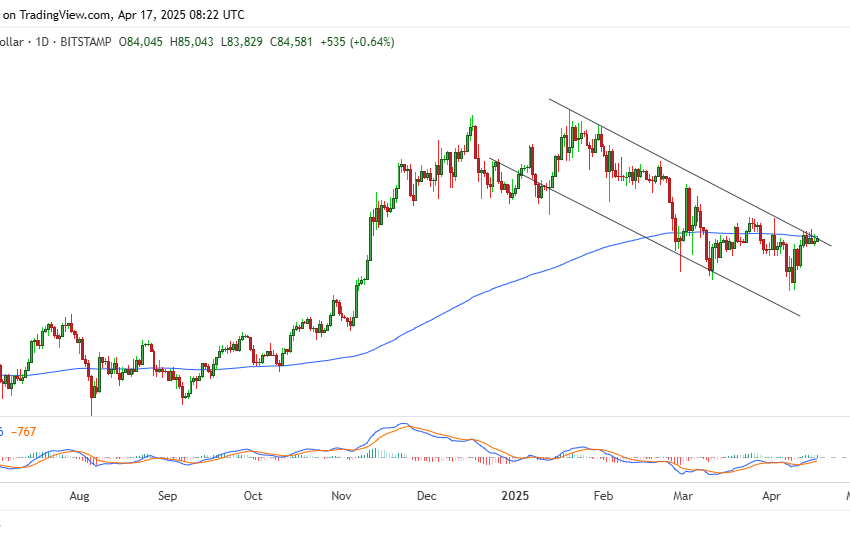Click the Apr label on time axis
This screenshot has height=545, width=850.
click(x=771, y=496)
